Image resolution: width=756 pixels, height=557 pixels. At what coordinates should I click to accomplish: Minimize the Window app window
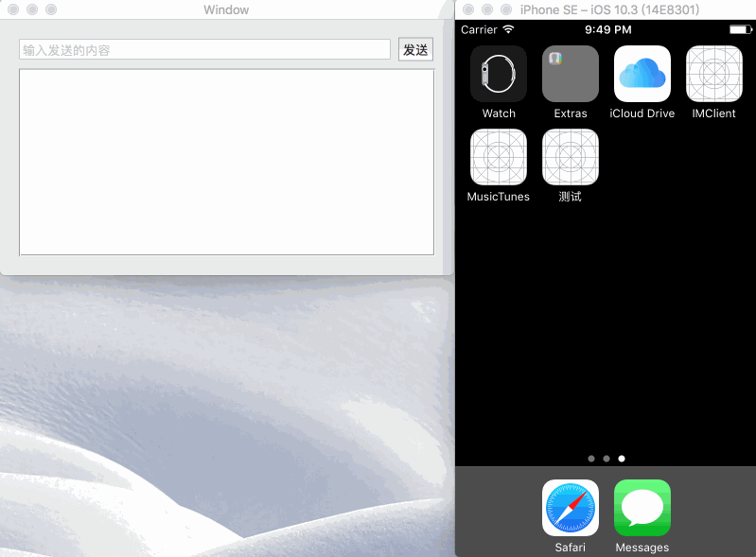point(32,9)
